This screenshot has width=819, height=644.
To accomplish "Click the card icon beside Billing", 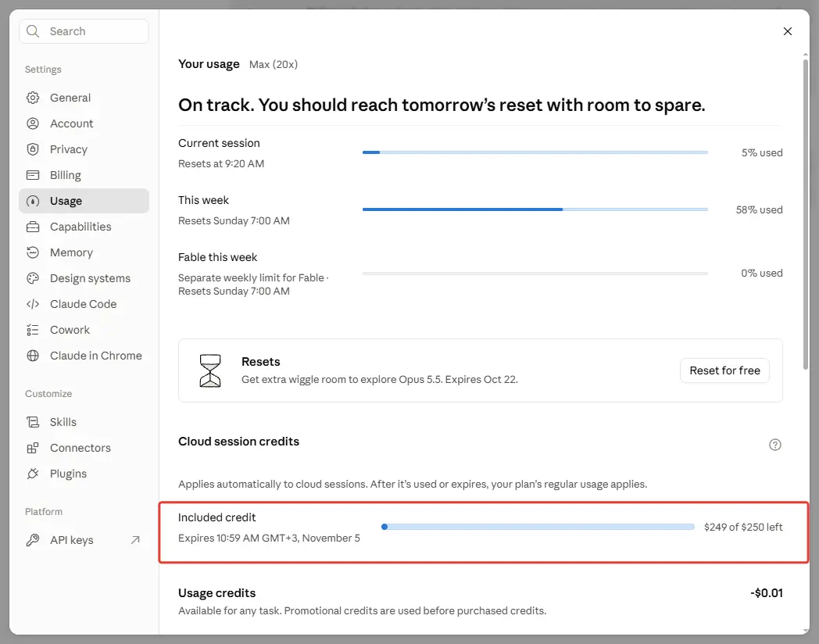I will pos(33,175).
